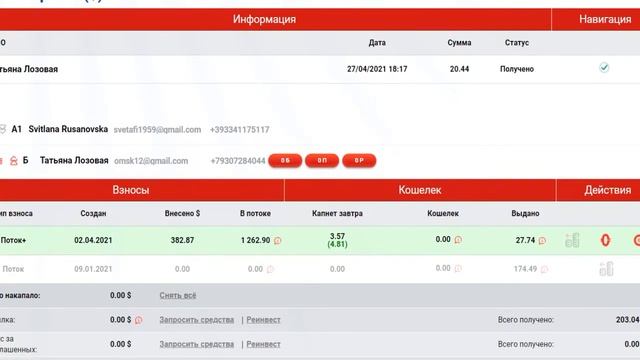This screenshot has height=360, width=640.
Task: Click the Сумма column header
Action: pyautogui.click(x=459, y=42)
